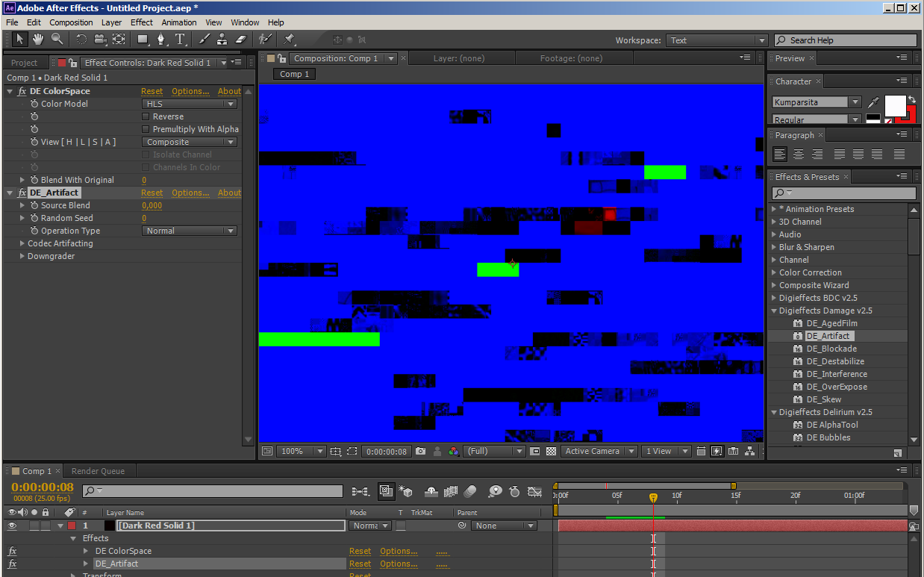The height and width of the screenshot is (577, 924).
Task: Take a snapshot with the camera icon
Action: (x=421, y=452)
